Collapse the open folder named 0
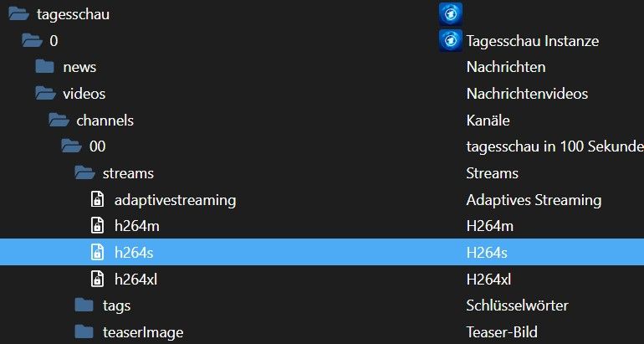This screenshot has height=344, width=644. [x=32, y=41]
